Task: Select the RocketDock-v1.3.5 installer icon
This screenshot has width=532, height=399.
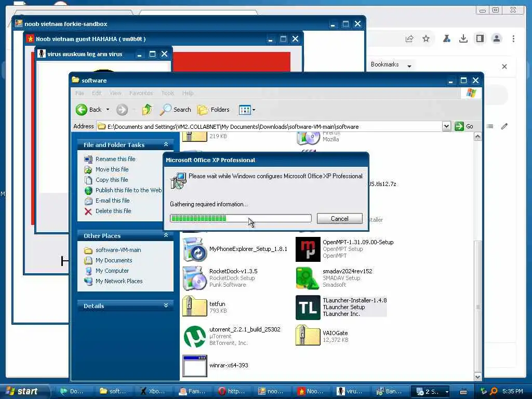Action: pos(194,278)
